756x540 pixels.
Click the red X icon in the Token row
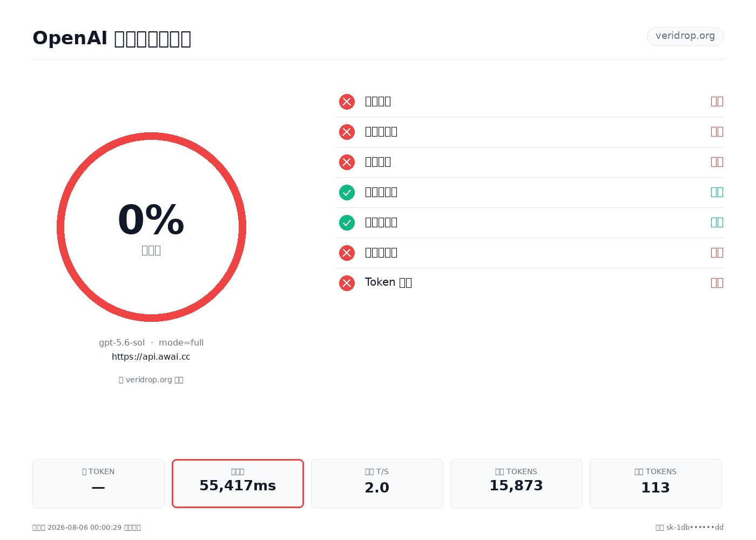(x=347, y=283)
